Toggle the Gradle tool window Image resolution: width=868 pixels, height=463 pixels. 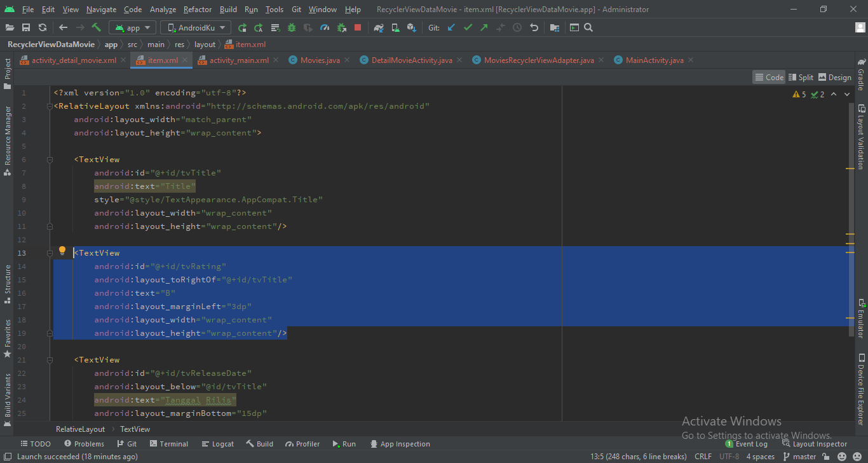[x=861, y=74]
